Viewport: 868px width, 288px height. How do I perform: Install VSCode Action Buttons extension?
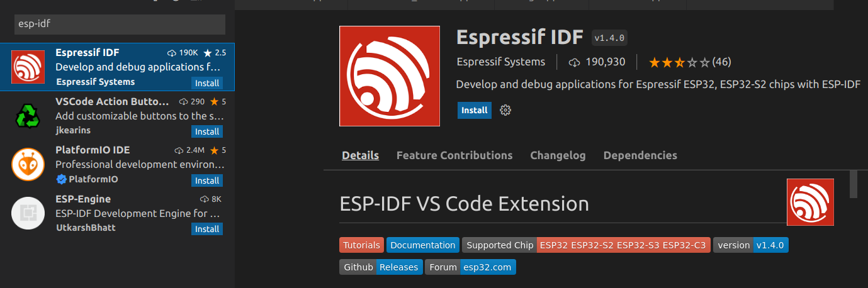[206, 131]
